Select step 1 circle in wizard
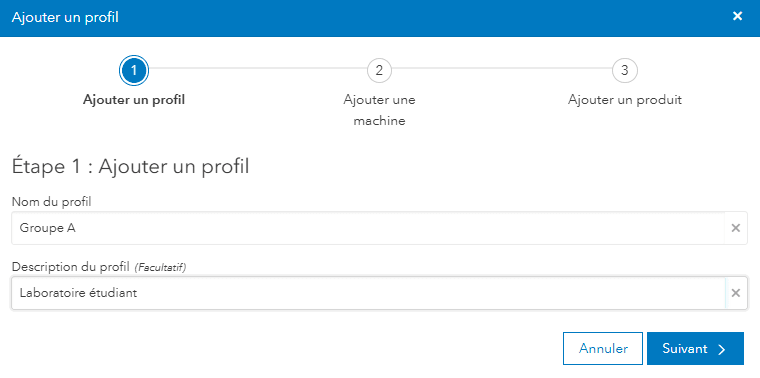 pos(134,71)
